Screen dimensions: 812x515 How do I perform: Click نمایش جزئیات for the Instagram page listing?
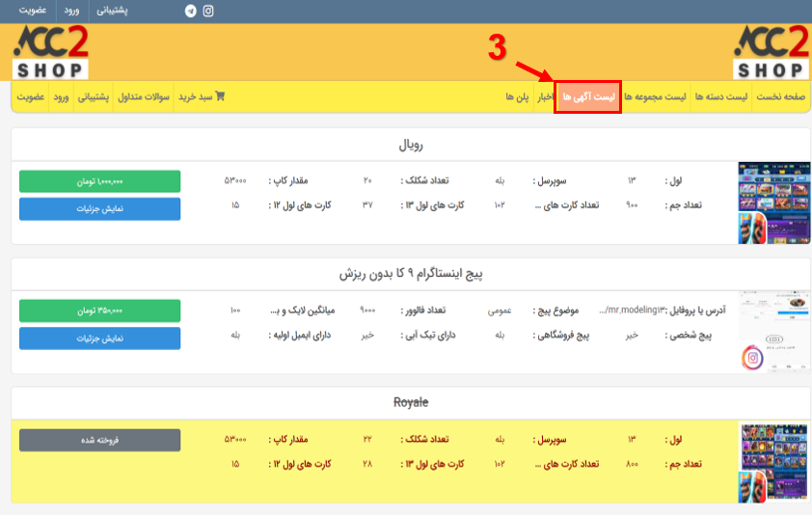pyautogui.click(x=100, y=339)
